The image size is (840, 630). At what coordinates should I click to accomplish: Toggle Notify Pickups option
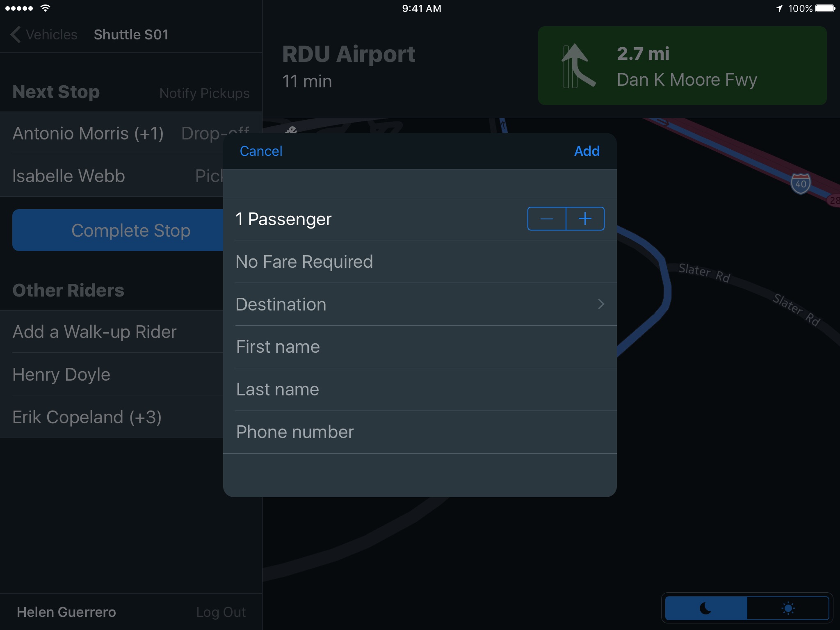coord(205,93)
